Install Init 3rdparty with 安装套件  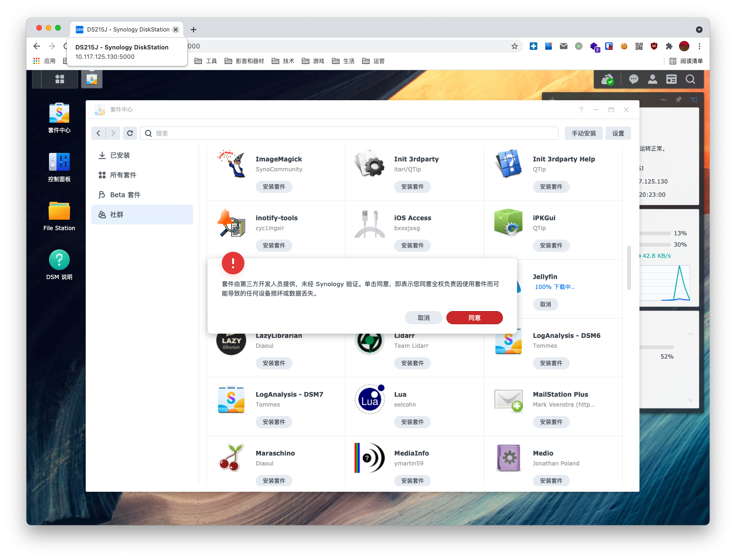[x=412, y=187]
